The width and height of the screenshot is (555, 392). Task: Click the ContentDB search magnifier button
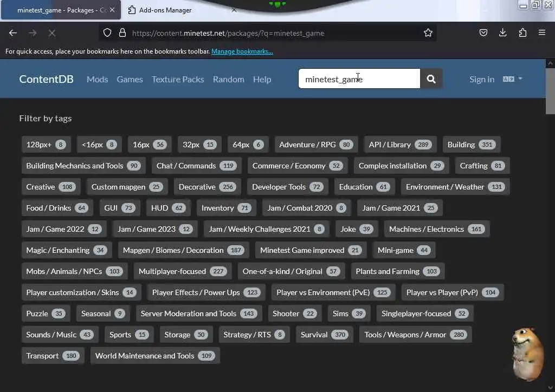click(x=431, y=79)
